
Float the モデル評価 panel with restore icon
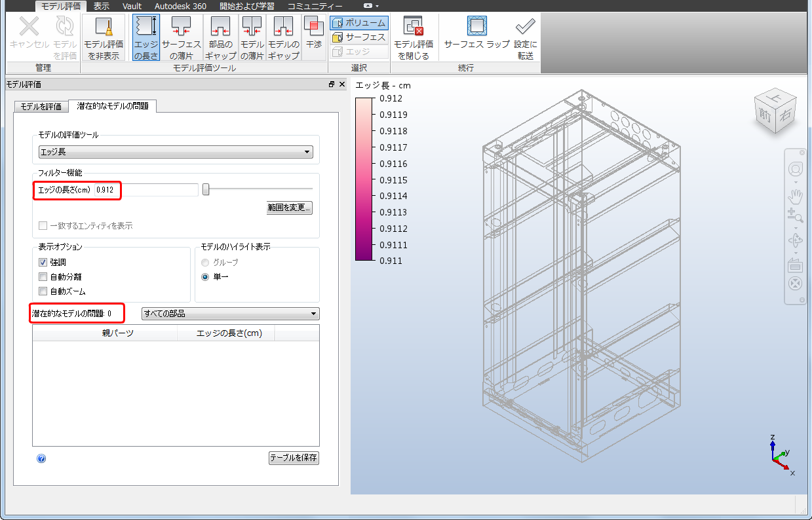pyautogui.click(x=332, y=84)
